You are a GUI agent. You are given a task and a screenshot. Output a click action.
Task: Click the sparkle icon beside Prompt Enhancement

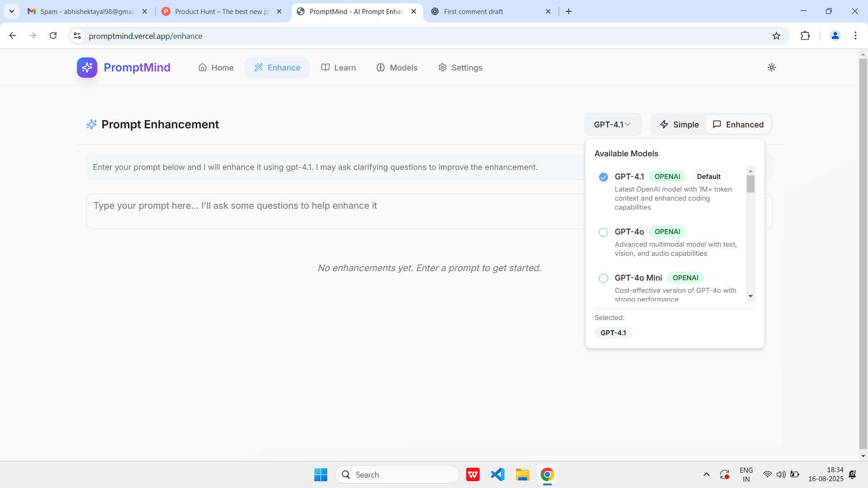click(x=91, y=124)
